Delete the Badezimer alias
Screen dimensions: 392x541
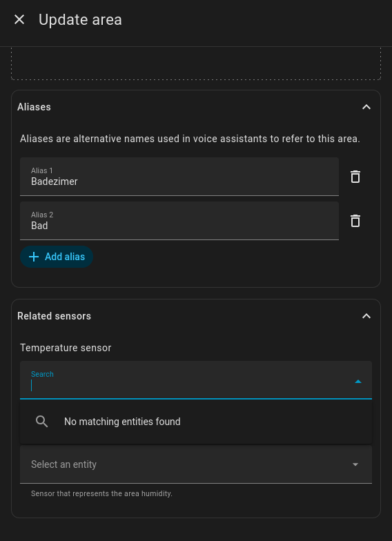355,177
